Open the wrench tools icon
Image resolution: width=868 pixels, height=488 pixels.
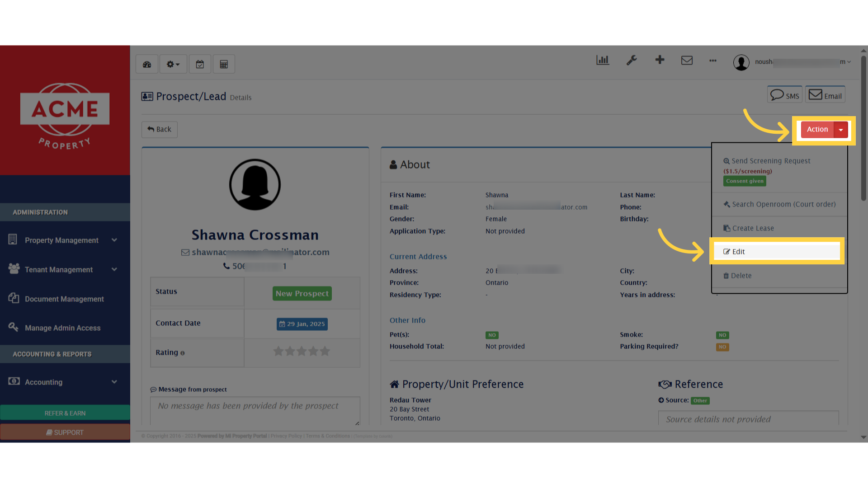point(632,60)
